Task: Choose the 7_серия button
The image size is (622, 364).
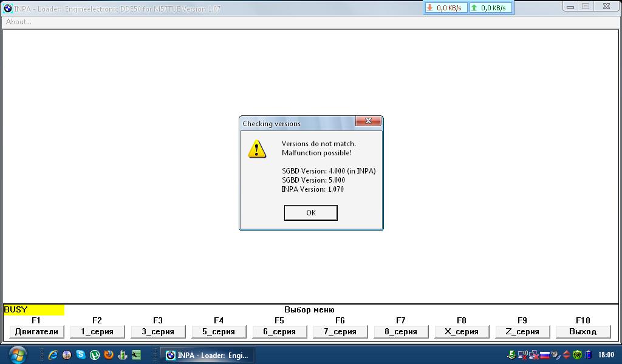Action: (340, 331)
